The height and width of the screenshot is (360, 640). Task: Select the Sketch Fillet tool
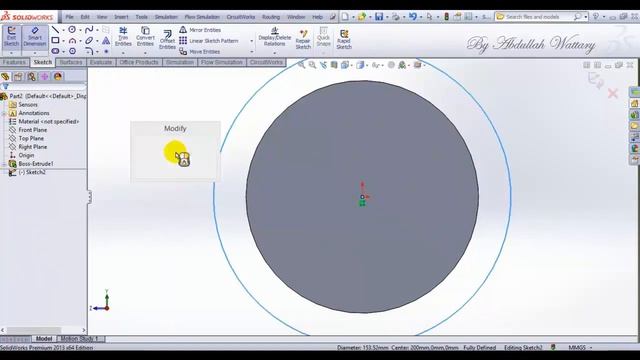click(x=89, y=51)
